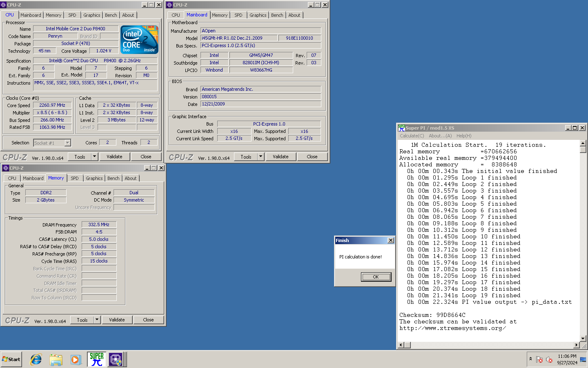
Task: Click the network tray icon
Action: pos(583,360)
